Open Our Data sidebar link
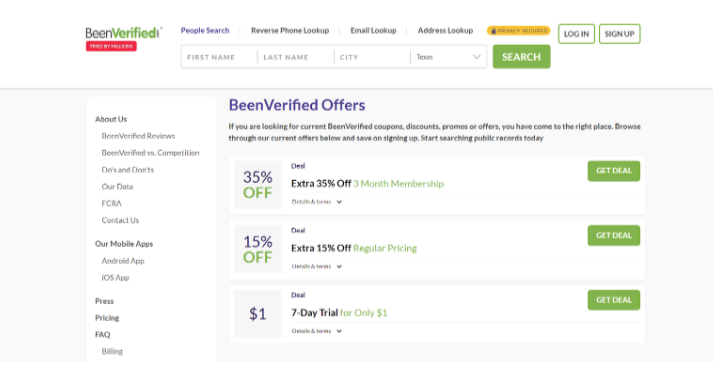 tap(117, 187)
